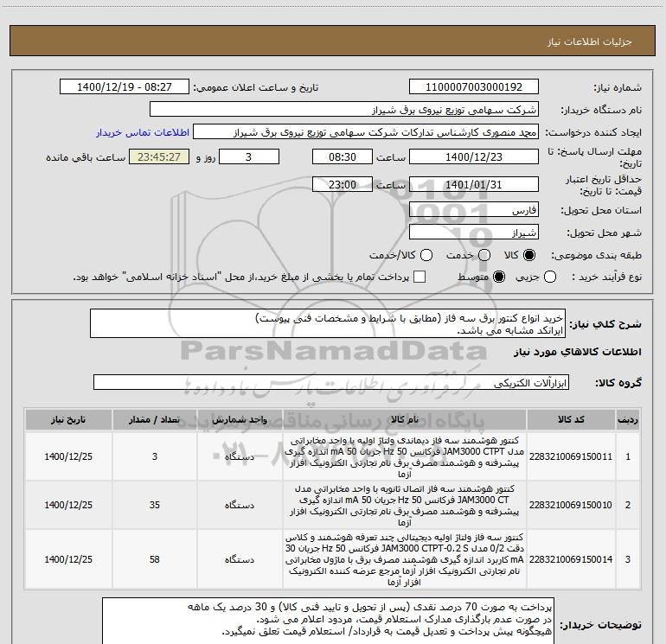The image size is (666, 644).
Task: Click the delivery province field فارس
Action: tap(474, 210)
